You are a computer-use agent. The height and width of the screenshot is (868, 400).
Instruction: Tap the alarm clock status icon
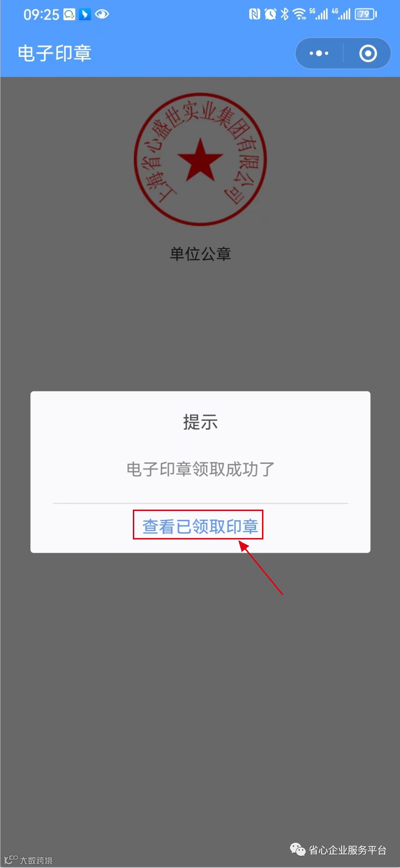(270, 14)
